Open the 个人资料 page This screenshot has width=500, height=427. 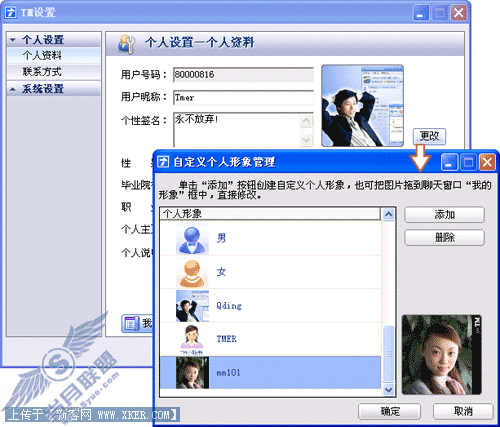coord(42,55)
